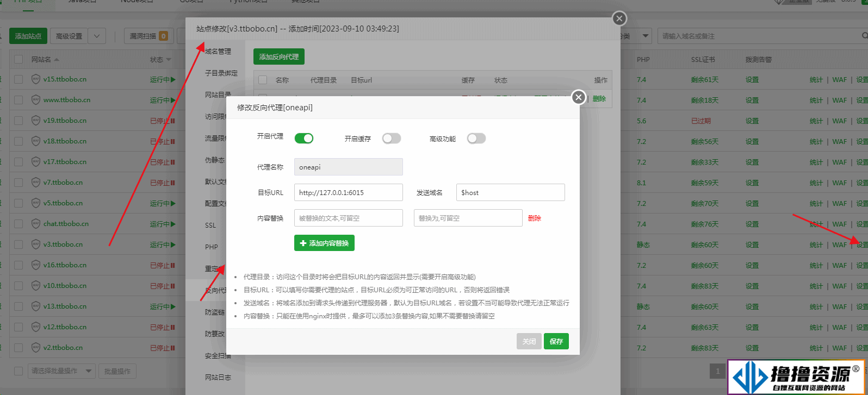Click WAF link in v15.ttbobo.cn row
This screenshot has width=868, height=395.
[x=840, y=79]
